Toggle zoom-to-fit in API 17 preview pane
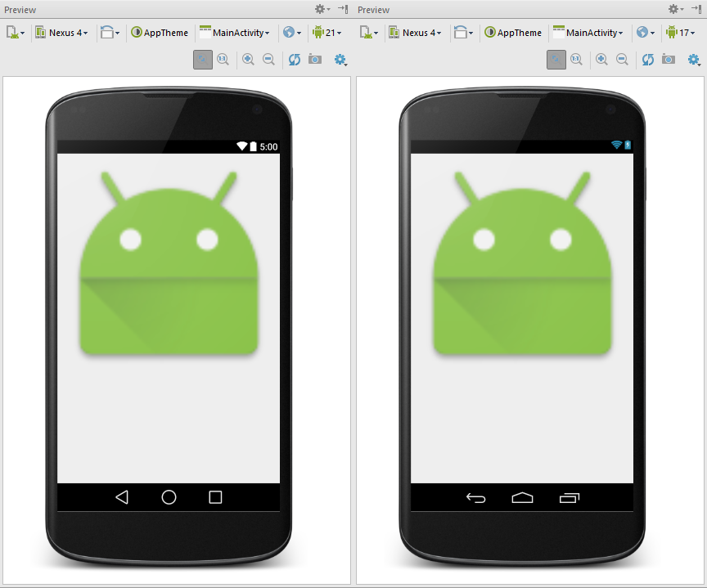The image size is (707, 588). point(556,60)
